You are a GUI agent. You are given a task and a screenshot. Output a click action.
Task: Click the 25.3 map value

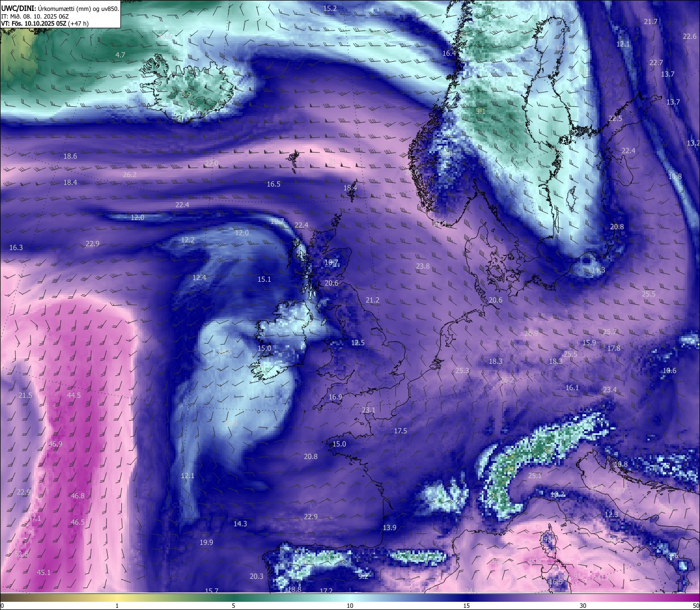click(x=462, y=370)
